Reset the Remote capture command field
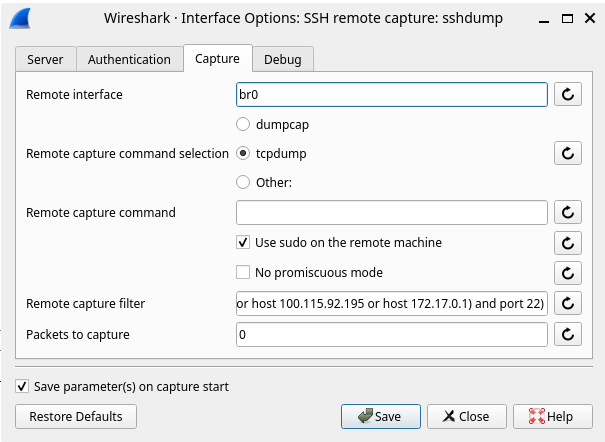Screen dimensions: 605x442 (567, 213)
